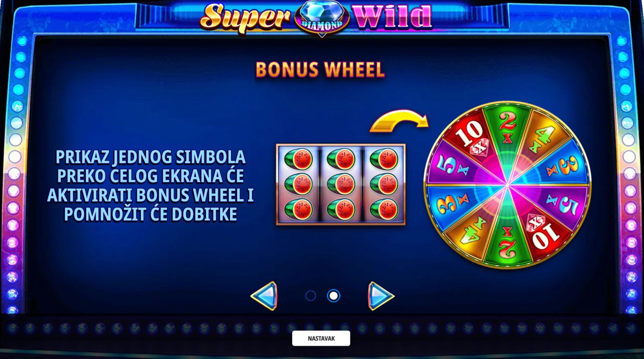Image resolution: width=644 pixels, height=359 pixels.
Task: Click the center watermelon symbol in the reels
Action: (341, 184)
